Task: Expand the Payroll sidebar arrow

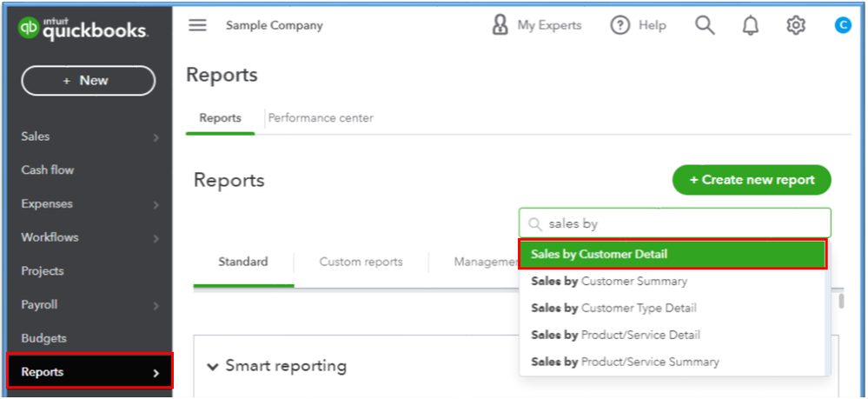Action: tap(156, 305)
